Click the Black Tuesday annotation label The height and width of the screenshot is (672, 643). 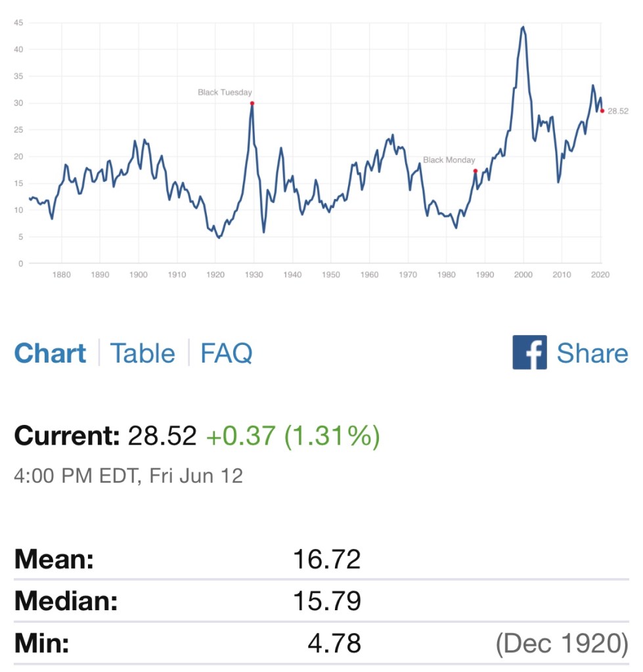tap(225, 93)
